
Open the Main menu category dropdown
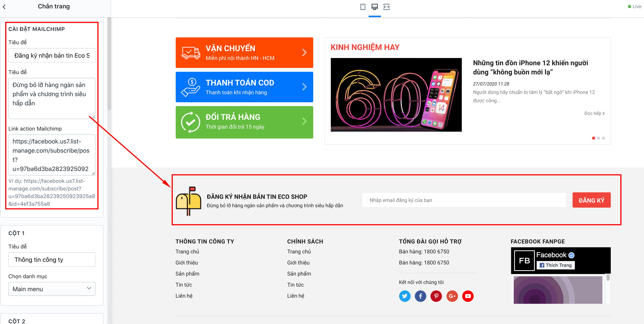pos(52,289)
